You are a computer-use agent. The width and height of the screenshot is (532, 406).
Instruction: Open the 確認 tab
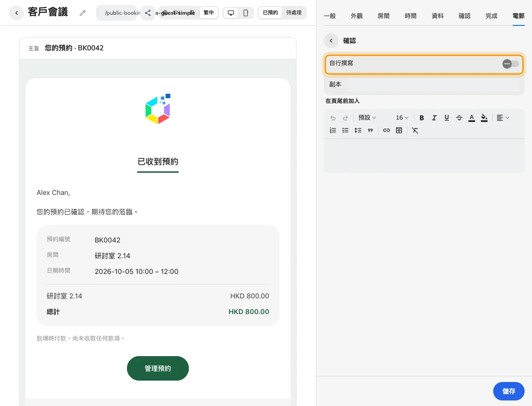[x=465, y=16]
